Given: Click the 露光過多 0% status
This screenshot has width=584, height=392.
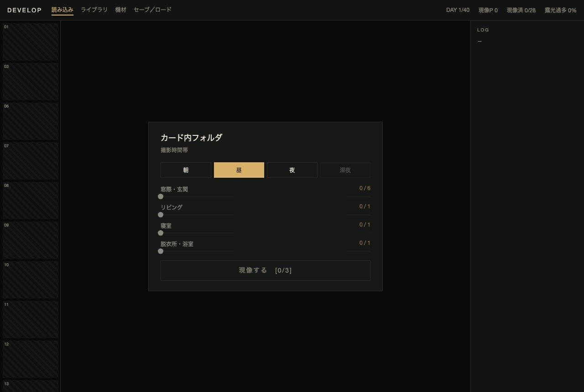Looking at the screenshot, I should tap(561, 10).
